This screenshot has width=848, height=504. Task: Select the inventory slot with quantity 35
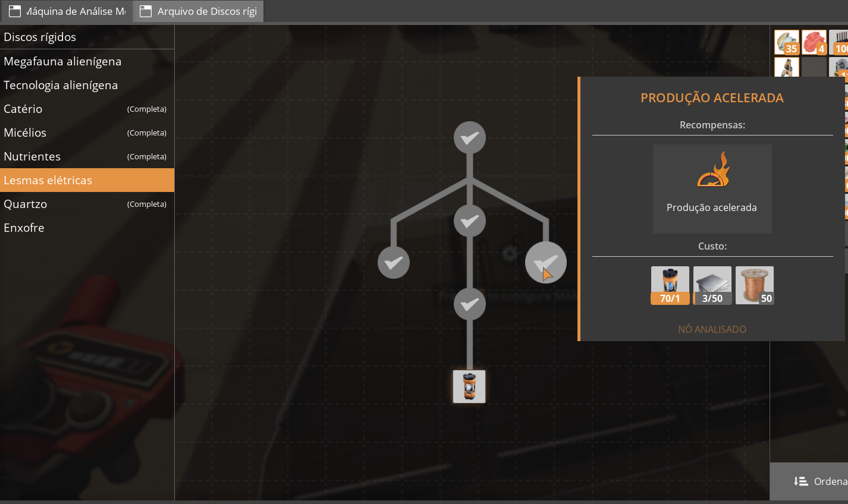pyautogui.click(x=787, y=43)
